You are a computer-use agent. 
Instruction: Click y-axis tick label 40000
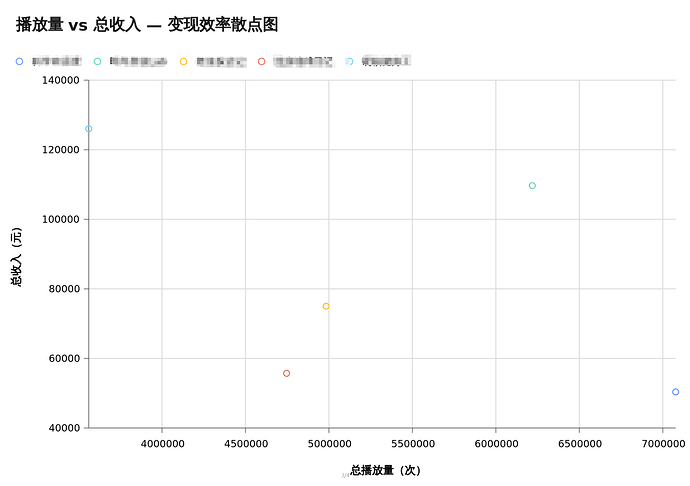[x=64, y=428]
